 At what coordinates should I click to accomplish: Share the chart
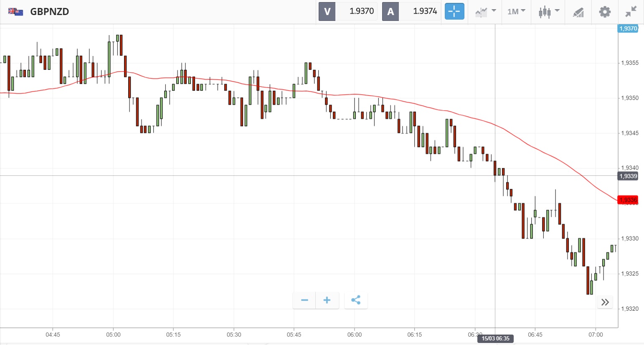point(356,300)
